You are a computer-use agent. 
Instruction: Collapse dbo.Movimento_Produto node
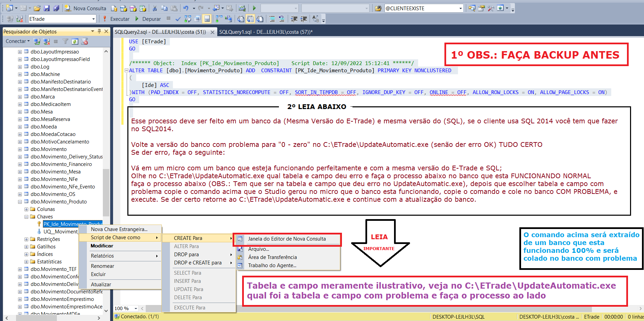(20, 202)
